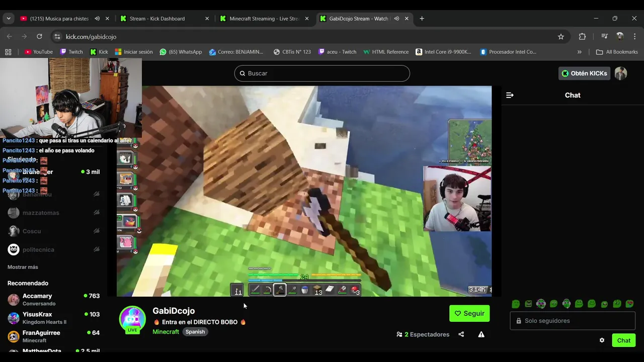Insert the first green blob emote
The image size is (644, 362).
(x=516, y=304)
